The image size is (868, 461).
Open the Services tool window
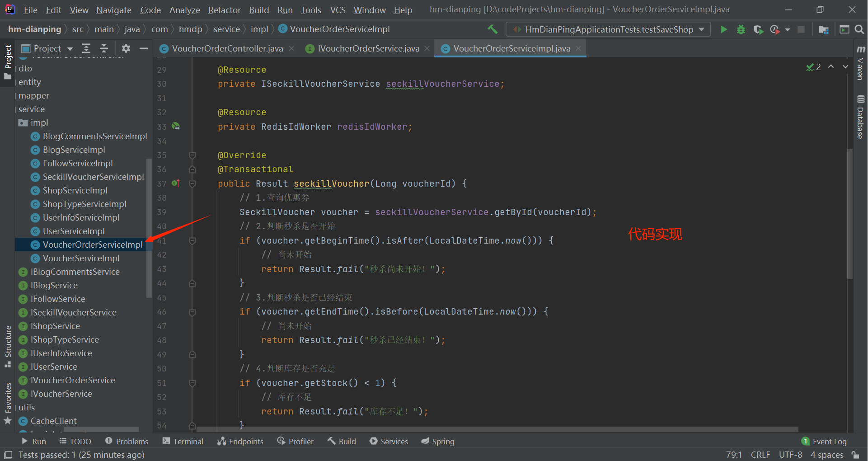(x=389, y=441)
